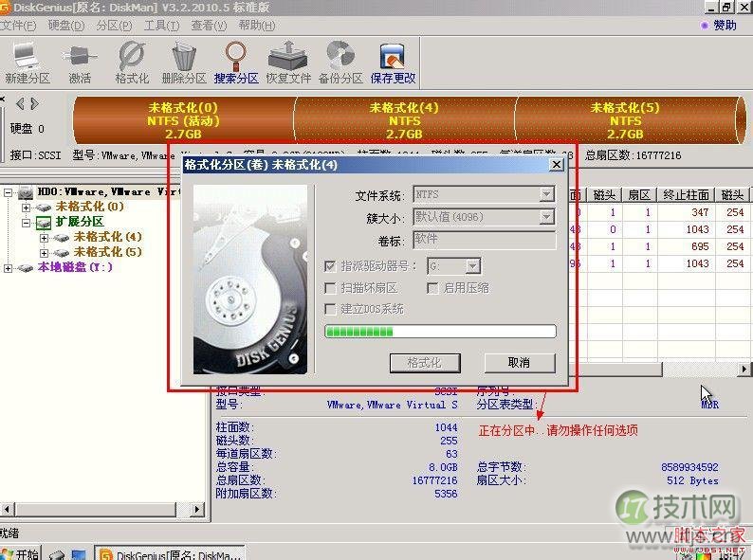This screenshot has height=560, width=753.
Task: Click the 格式化 button in the dialog
Action: coord(424,363)
